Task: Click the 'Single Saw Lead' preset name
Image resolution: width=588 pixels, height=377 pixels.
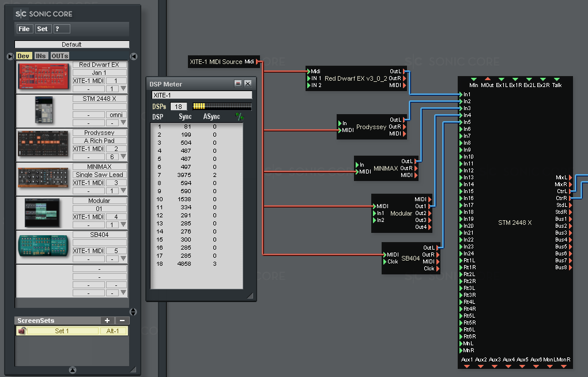Action: pos(99,175)
